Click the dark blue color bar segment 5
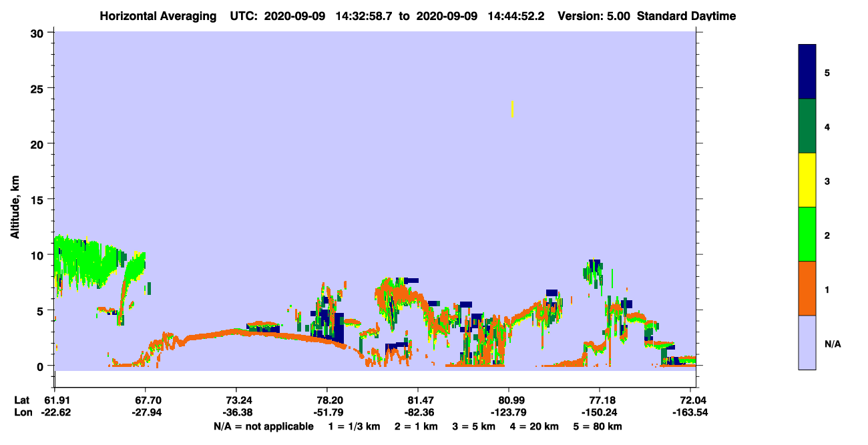Image resolution: width=868 pixels, height=445 pixels. click(x=807, y=72)
